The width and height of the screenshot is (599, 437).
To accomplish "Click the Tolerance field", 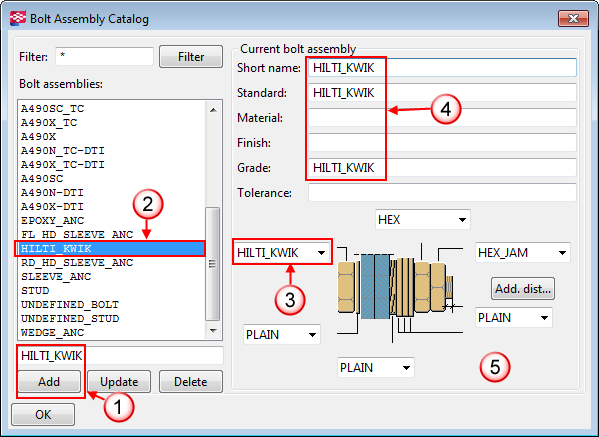I will [x=442, y=193].
